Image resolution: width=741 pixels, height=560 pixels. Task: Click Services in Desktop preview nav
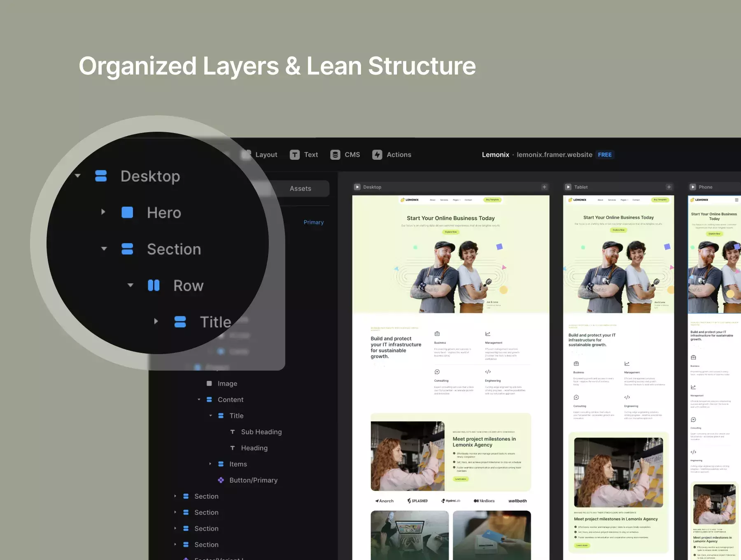444,200
